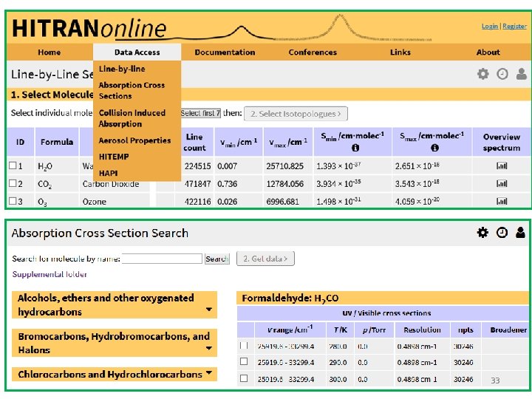
Task: Click the Resolution column header
Action: click(x=422, y=330)
